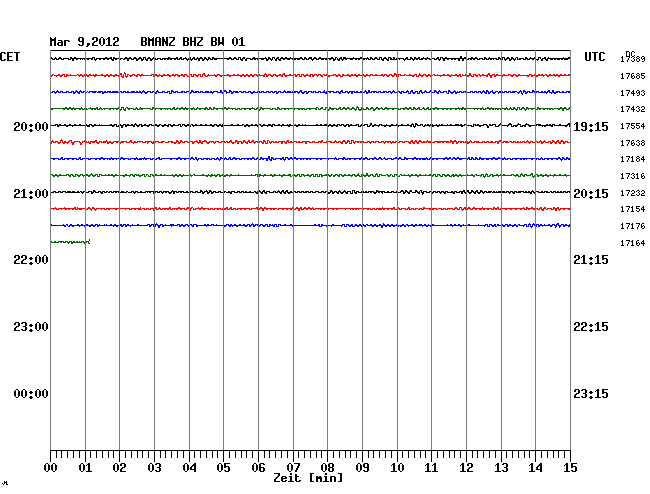The width and height of the screenshot is (650, 494).
Task: Click the CET time label "23:00"
Action: pos(31,327)
